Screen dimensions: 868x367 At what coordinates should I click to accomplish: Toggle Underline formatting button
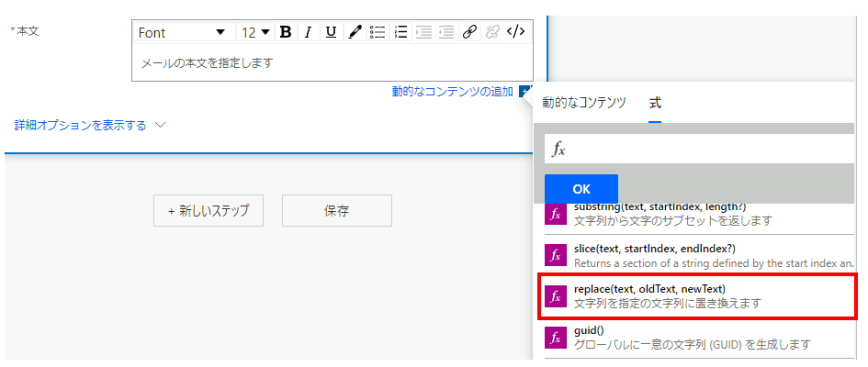(x=331, y=33)
